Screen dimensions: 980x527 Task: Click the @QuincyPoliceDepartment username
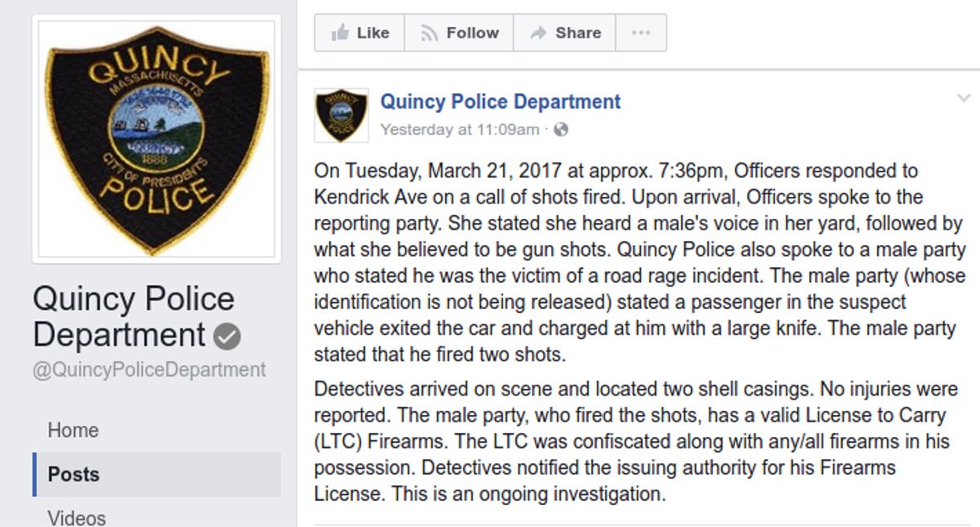coord(149,369)
